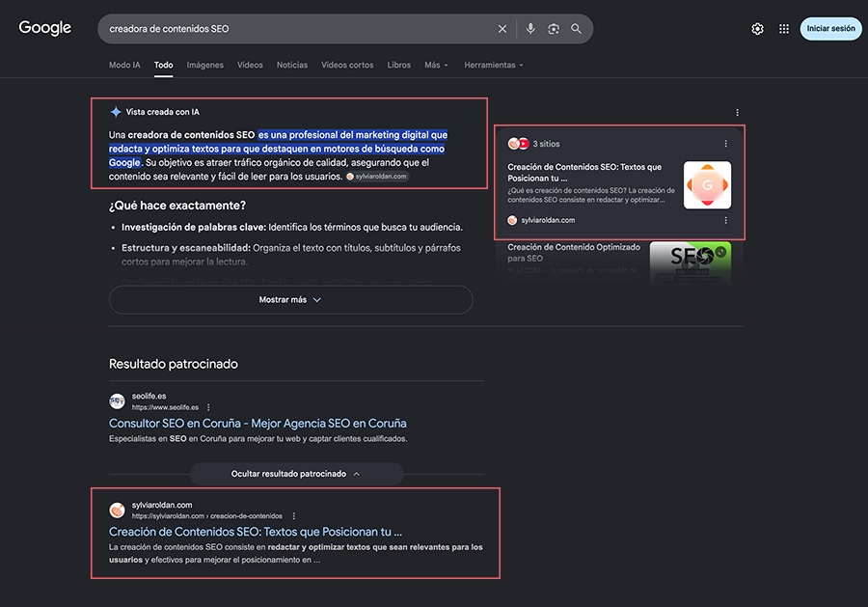Click the 3 sitios label
The height and width of the screenshot is (607, 868).
pyautogui.click(x=546, y=144)
